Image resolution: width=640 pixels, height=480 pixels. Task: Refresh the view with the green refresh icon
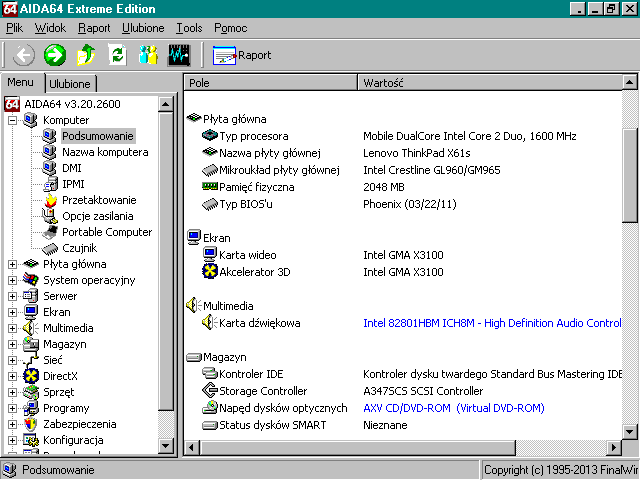(x=117, y=55)
